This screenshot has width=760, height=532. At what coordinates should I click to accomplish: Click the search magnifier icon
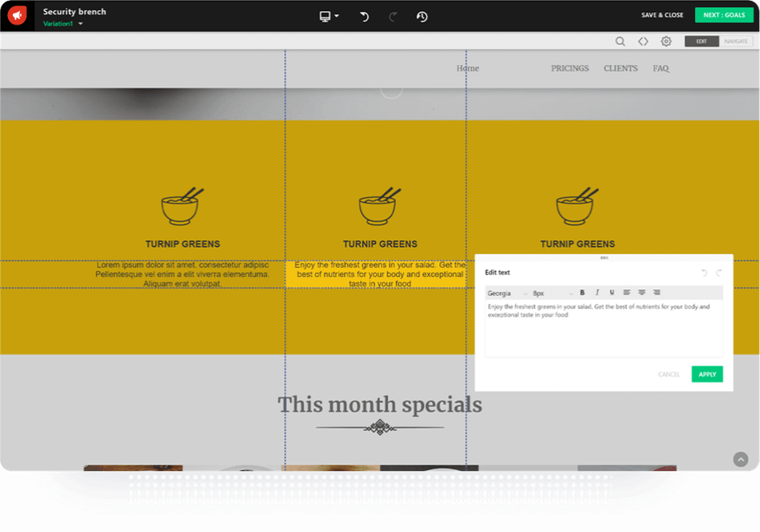click(x=620, y=41)
